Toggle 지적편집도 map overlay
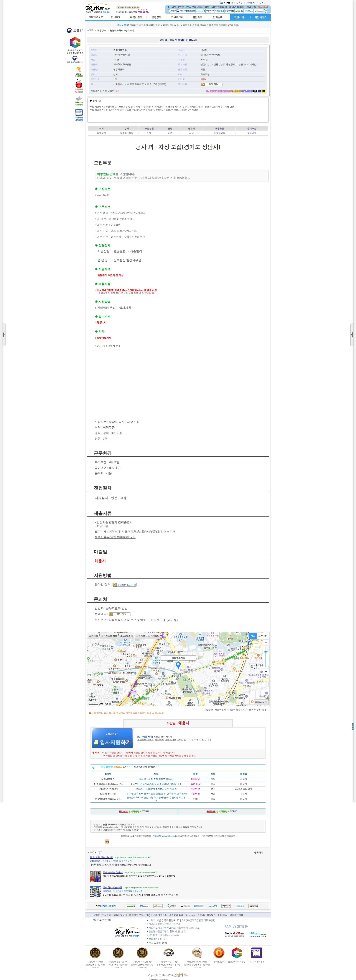 (154, 636)
